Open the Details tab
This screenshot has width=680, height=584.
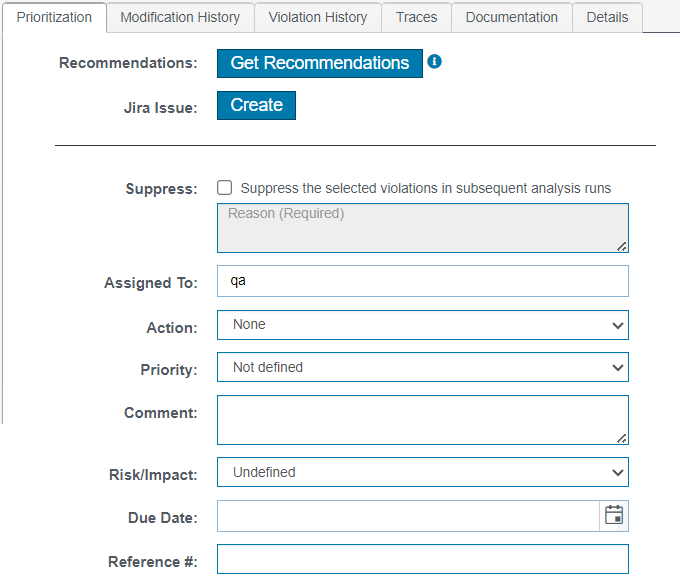click(x=607, y=17)
